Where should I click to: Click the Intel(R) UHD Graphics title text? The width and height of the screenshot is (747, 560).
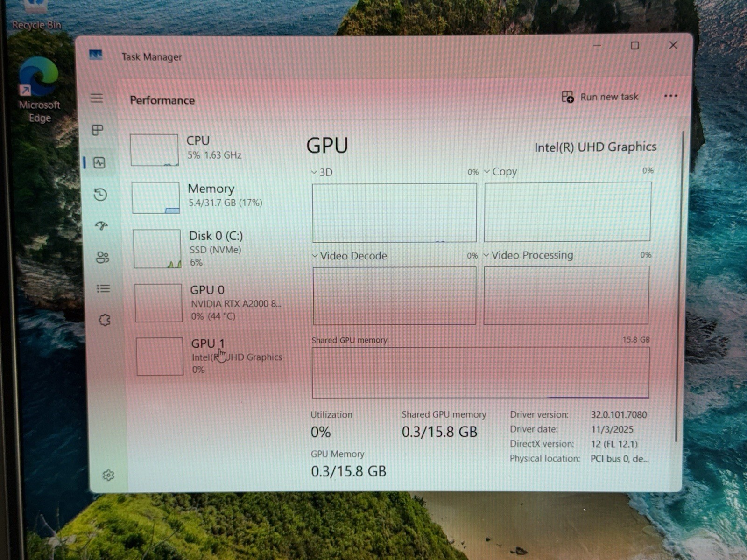[x=595, y=147]
